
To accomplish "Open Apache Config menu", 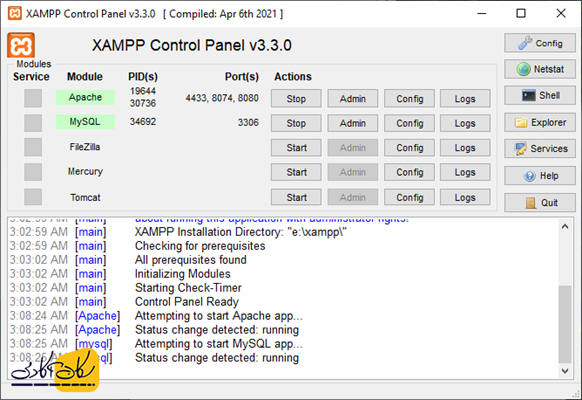I will point(409,98).
